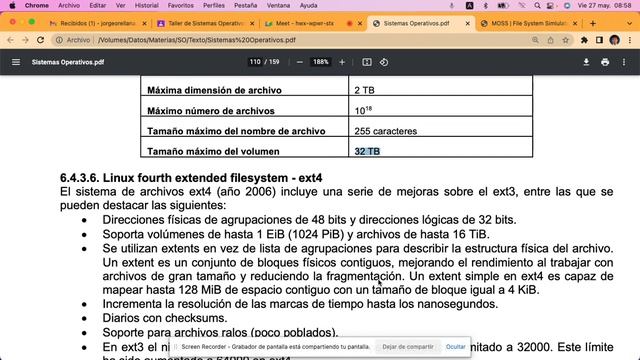Open the Chrome profile avatar
The height and width of the screenshot is (360, 640).
coord(614,40)
